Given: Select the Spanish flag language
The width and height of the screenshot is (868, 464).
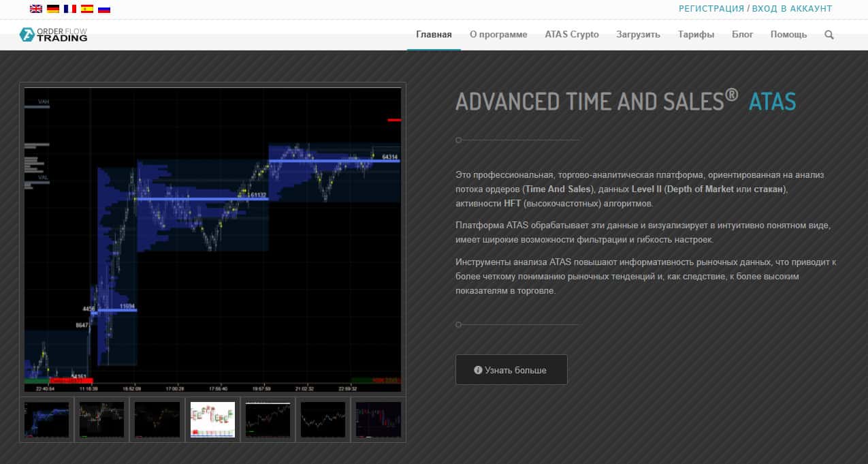Looking at the screenshot, I should [87, 9].
